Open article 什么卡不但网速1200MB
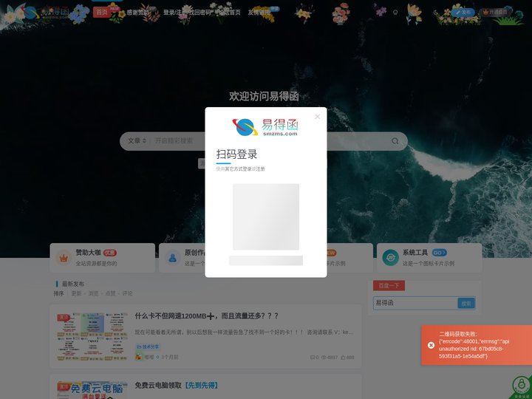532x399 pixels. click(x=207, y=316)
